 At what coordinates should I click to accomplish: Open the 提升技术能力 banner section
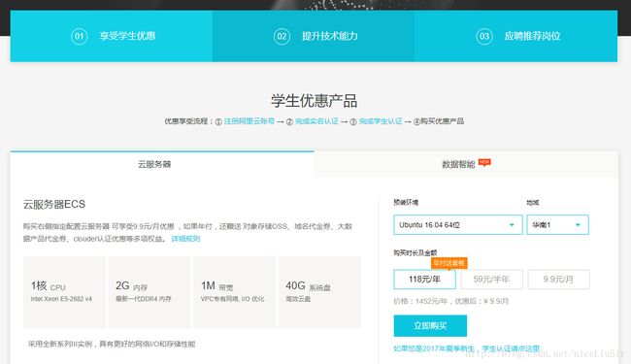pos(314,36)
